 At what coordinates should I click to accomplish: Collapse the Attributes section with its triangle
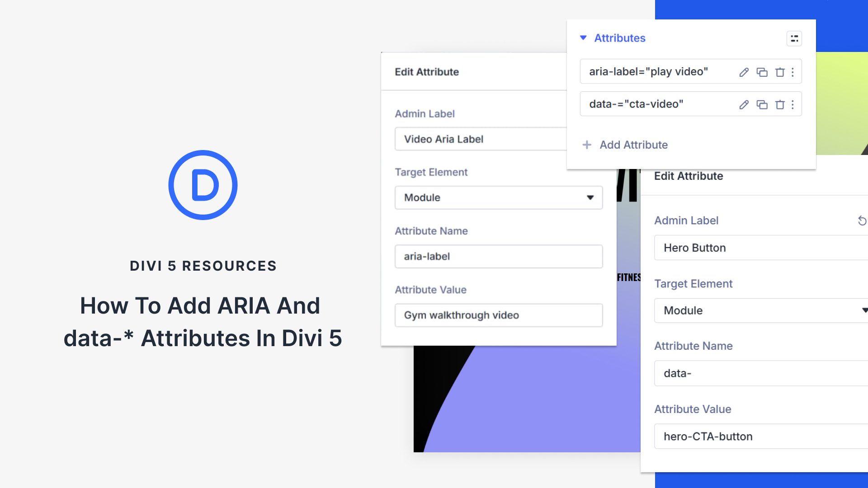(583, 38)
